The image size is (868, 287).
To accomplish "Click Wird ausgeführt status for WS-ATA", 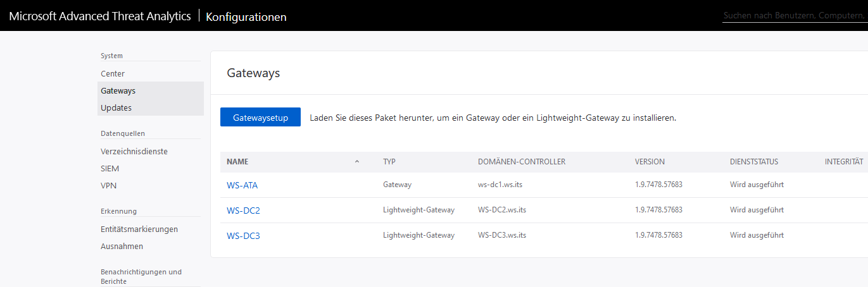I will [x=757, y=185].
